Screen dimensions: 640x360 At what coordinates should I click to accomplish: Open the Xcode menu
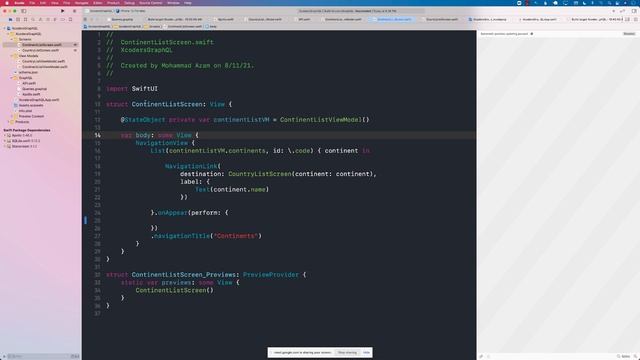19,3
